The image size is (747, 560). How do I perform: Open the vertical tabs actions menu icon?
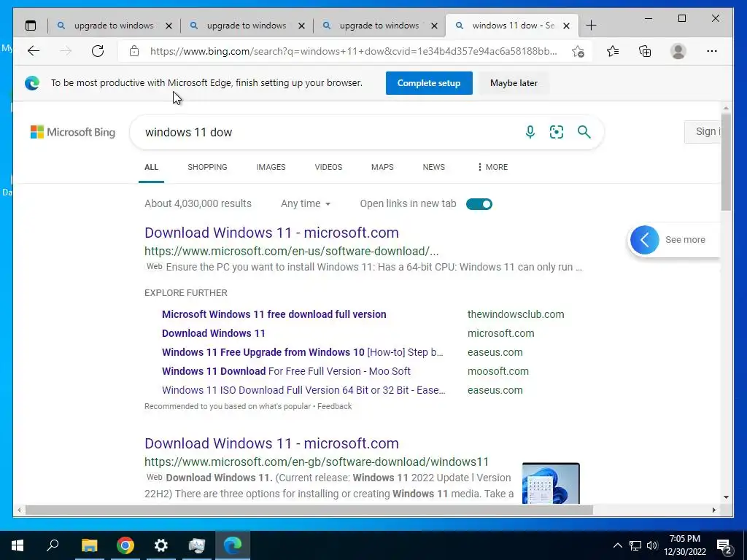point(31,26)
